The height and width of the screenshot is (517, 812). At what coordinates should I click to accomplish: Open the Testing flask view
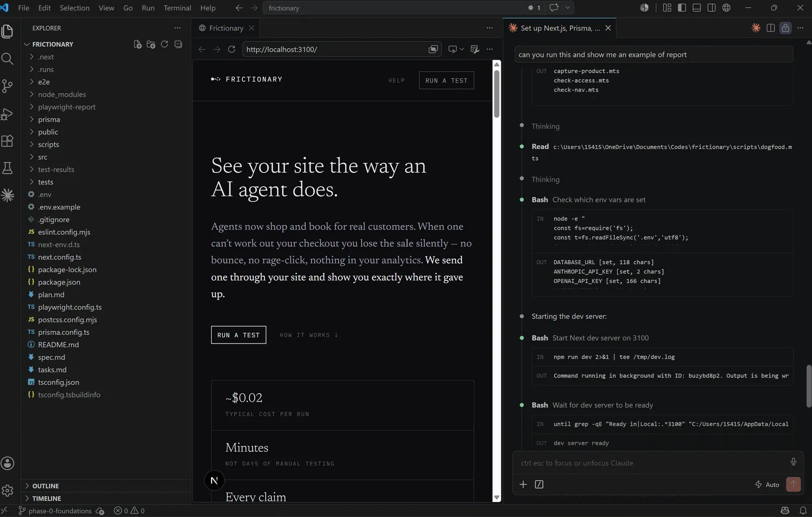8,168
